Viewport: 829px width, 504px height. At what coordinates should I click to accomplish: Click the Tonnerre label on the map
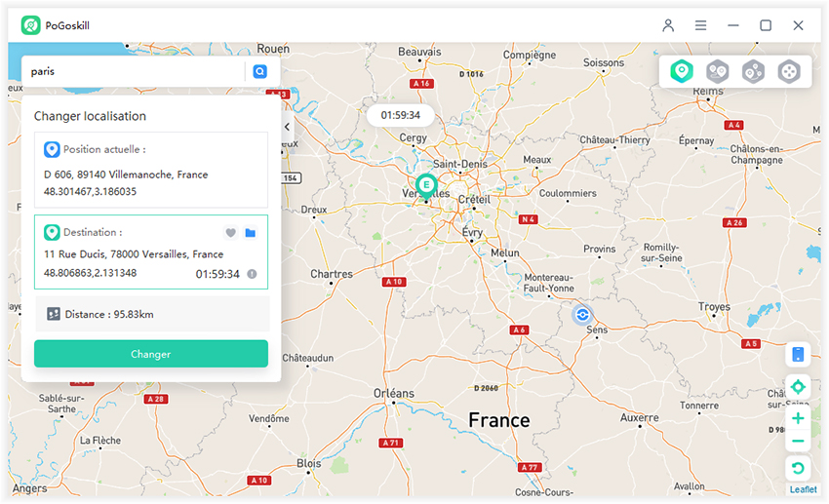[699, 406]
